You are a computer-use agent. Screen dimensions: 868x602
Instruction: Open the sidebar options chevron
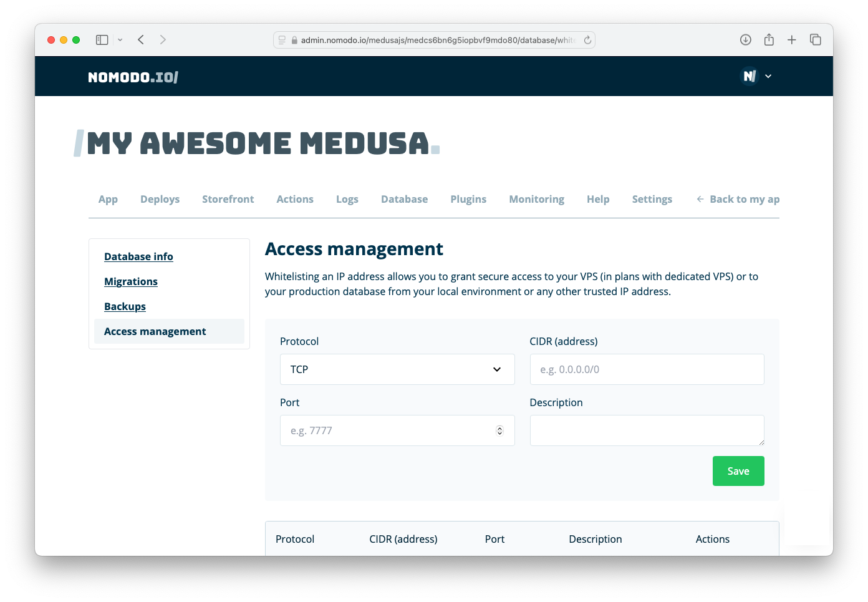click(120, 40)
